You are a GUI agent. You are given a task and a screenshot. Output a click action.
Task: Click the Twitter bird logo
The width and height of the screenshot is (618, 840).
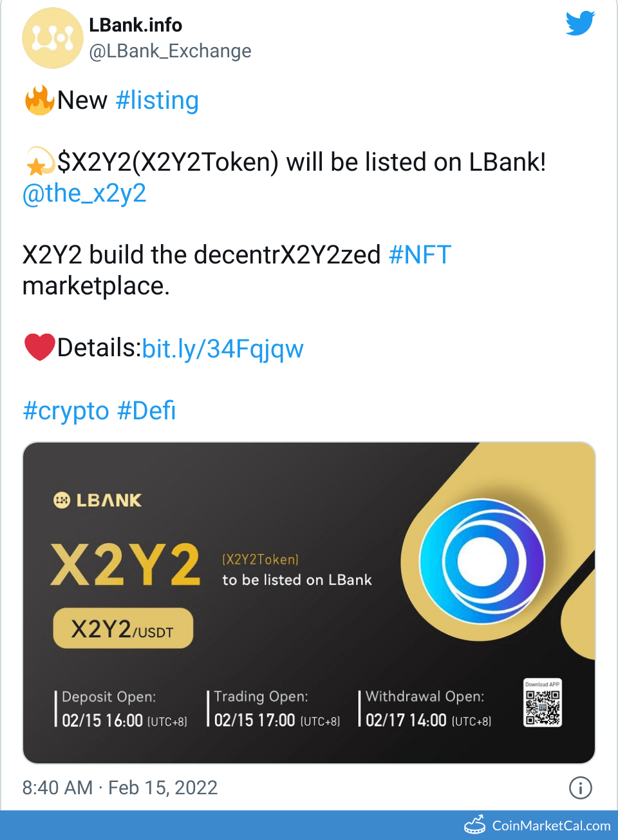coord(580,24)
